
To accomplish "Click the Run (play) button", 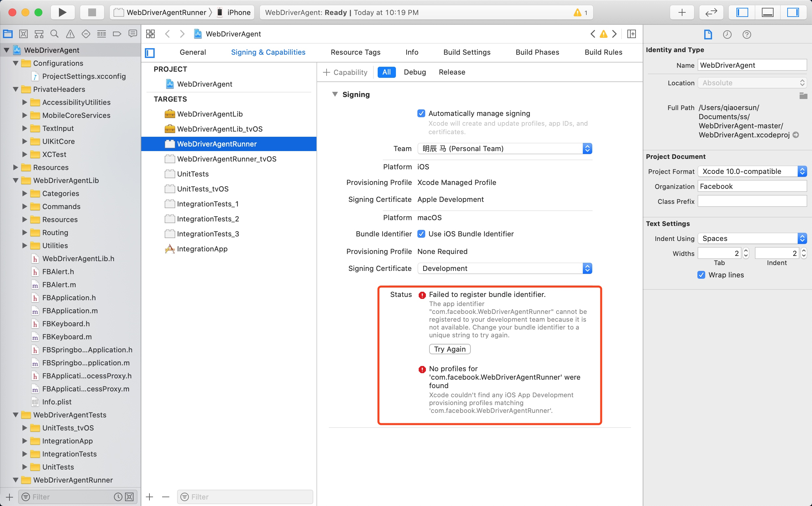I will pos(62,12).
